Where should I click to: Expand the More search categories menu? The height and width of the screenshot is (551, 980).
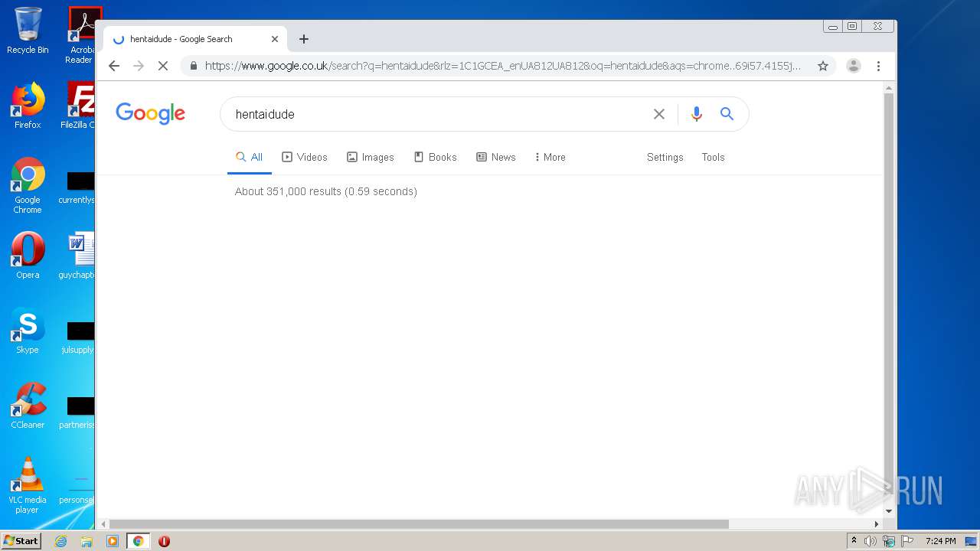550,157
